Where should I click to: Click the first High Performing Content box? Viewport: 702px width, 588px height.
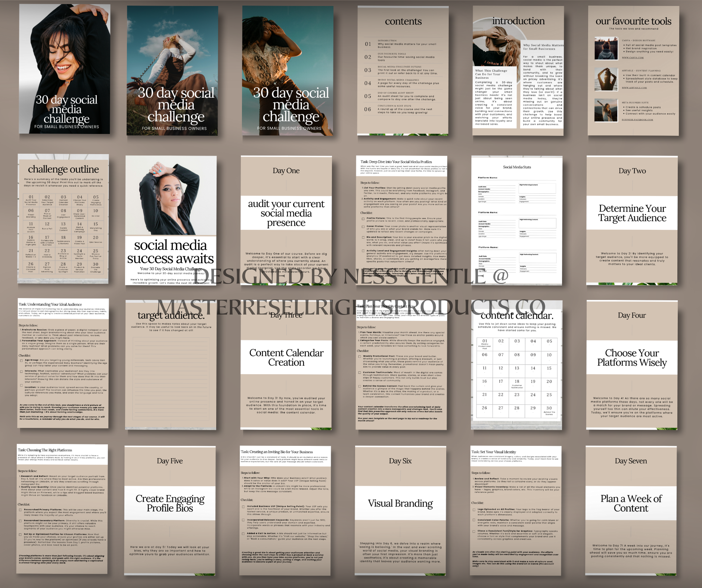point(537,188)
